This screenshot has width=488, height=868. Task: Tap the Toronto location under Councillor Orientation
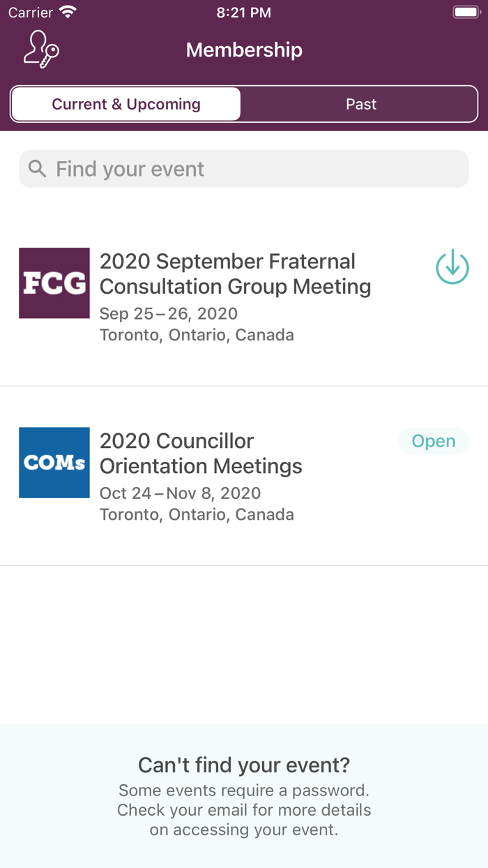(x=197, y=514)
